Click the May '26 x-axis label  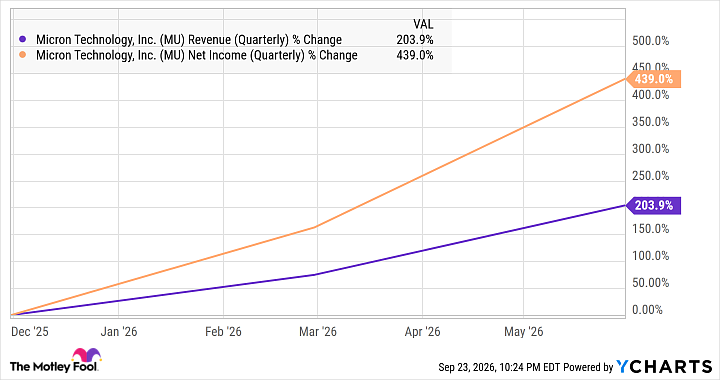pos(523,332)
